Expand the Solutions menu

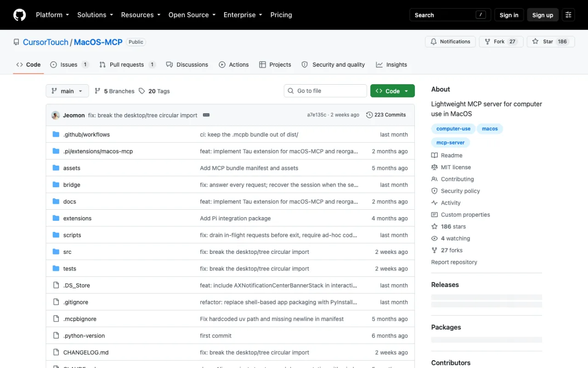(95, 15)
